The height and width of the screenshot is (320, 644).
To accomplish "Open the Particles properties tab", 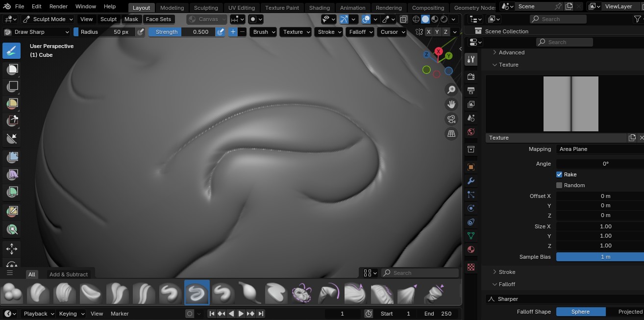I will [471, 195].
